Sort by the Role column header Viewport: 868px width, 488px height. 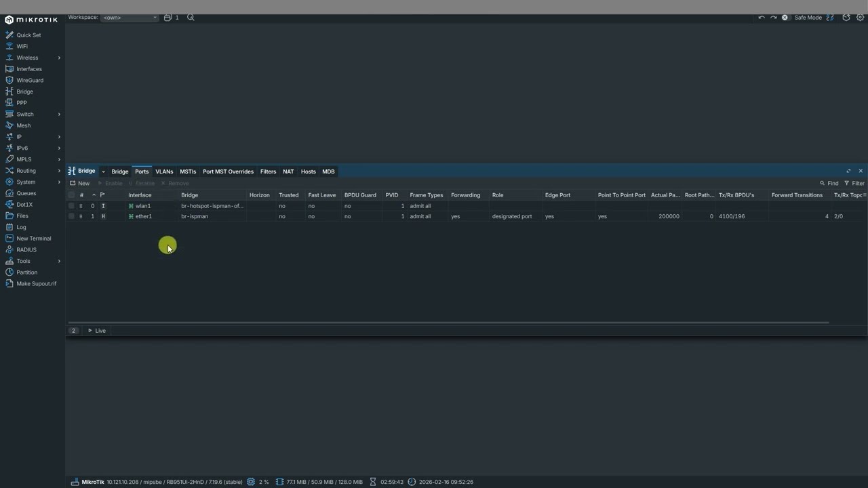tap(498, 195)
